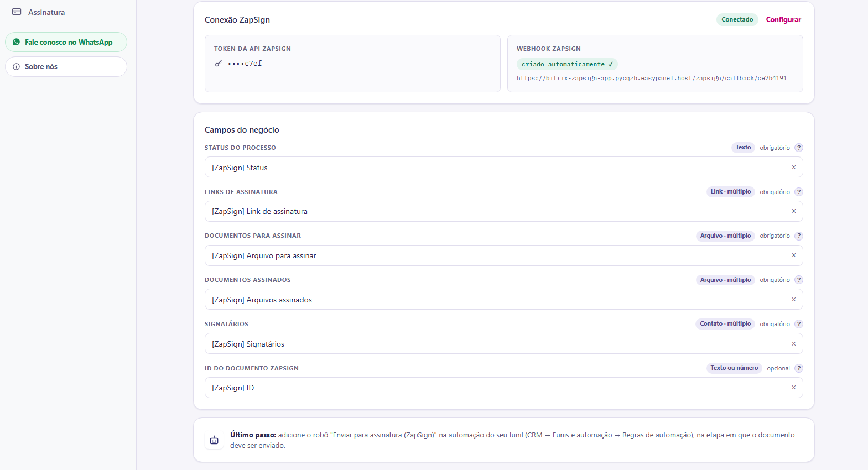Open the Links de assinatura field dropdown
This screenshot has width=868, height=470.
503,211
